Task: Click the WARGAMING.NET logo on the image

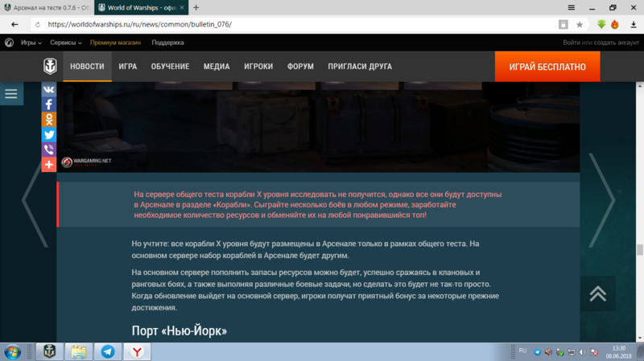Action: pyautogui.click(x=86, y=162)
